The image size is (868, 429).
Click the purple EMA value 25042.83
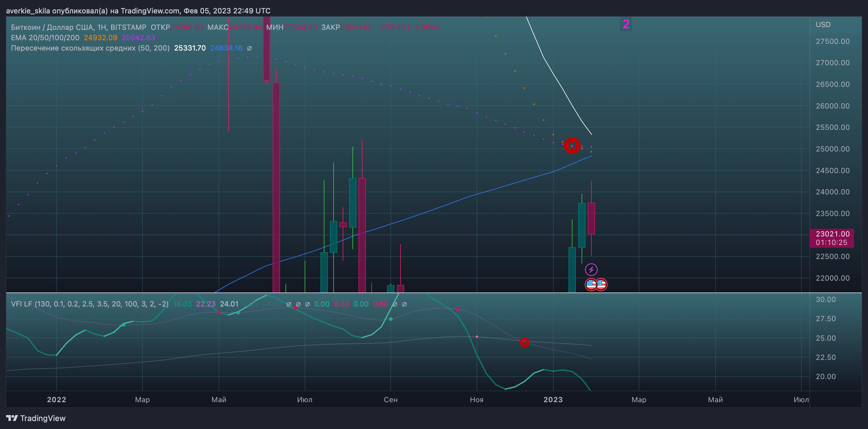[138, 38]
